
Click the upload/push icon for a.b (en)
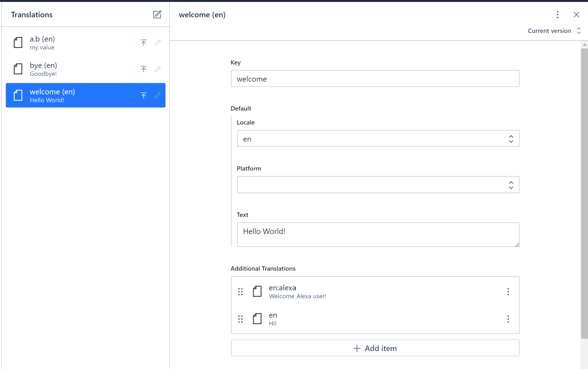pyautogui.click(x=143, y=42)
